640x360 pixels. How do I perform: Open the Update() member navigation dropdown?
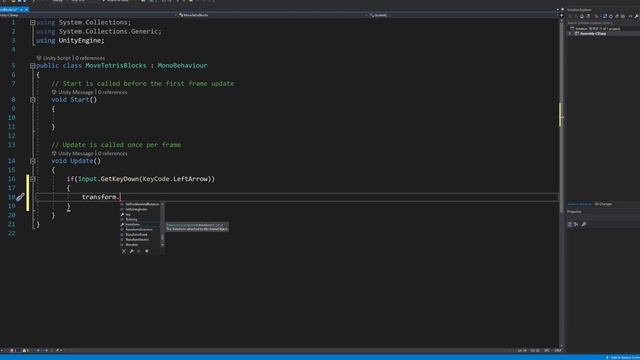point(463,15)
